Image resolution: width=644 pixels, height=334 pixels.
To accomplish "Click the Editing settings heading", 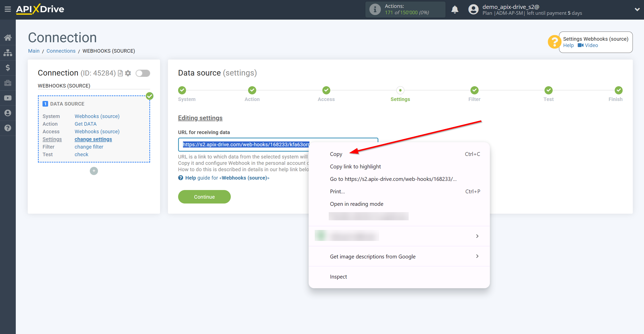I will tap(200, 118).
